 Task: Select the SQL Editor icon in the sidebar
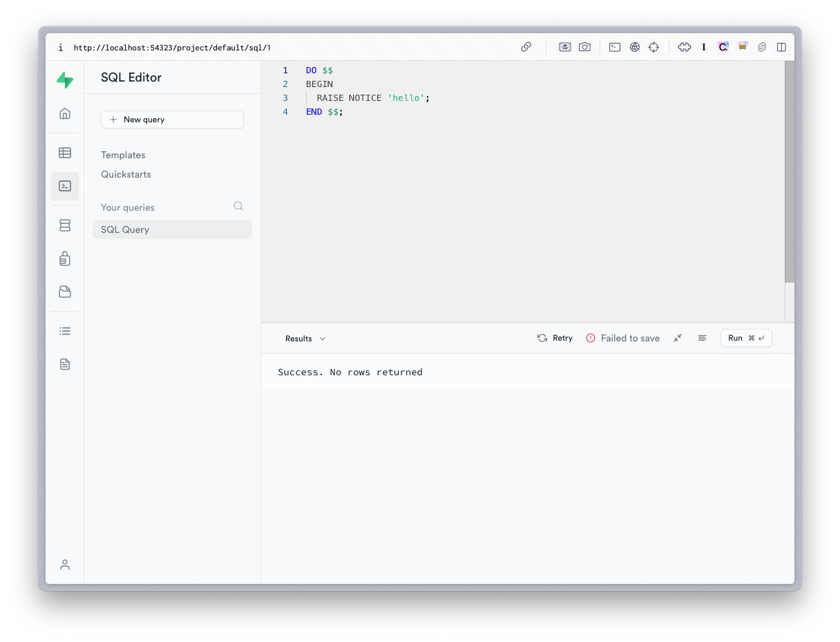pos(65,186)
